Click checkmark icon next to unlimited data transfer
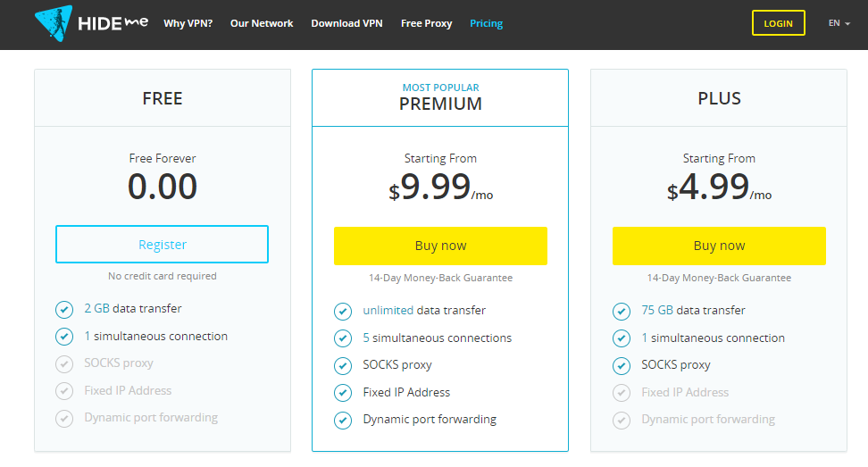Viewport: 868px width, 467px height. click(x=343, y=311)
